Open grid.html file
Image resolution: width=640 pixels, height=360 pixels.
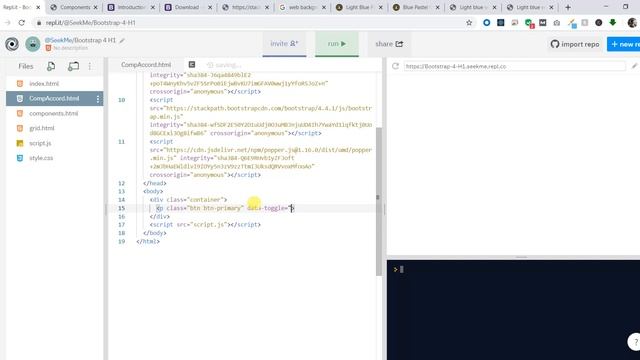tap(42, 128)
